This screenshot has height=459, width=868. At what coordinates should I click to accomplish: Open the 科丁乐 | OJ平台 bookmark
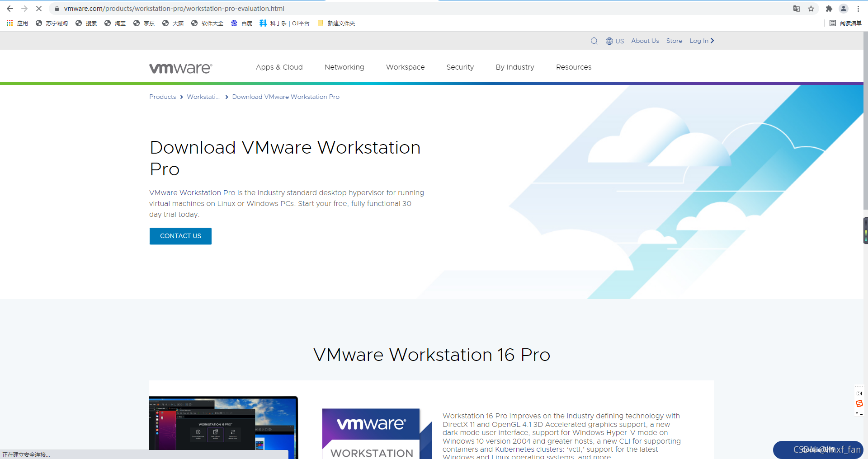point(284,23)
